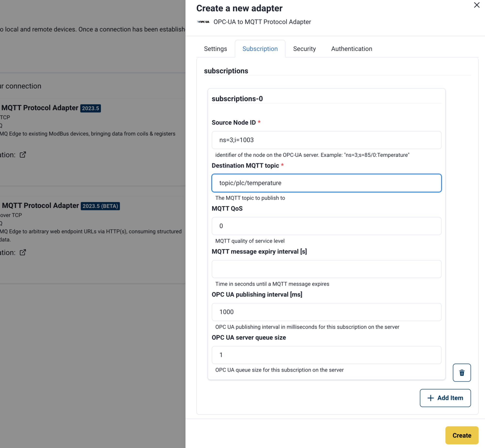Click the OPC UA queue size hint text
The height and width of the screenshot is (448, 485).
pyautogui.click(x=279, y=370)
